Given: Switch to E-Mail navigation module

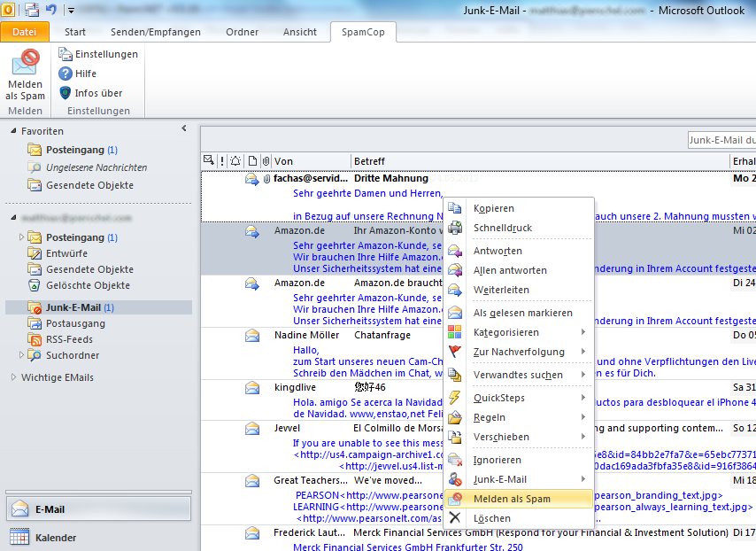Looking at the screenshot, I should (x=99, y=509).
